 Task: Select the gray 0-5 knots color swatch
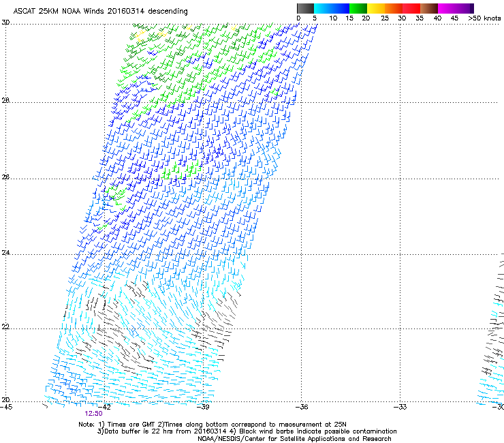click(305, 8)
